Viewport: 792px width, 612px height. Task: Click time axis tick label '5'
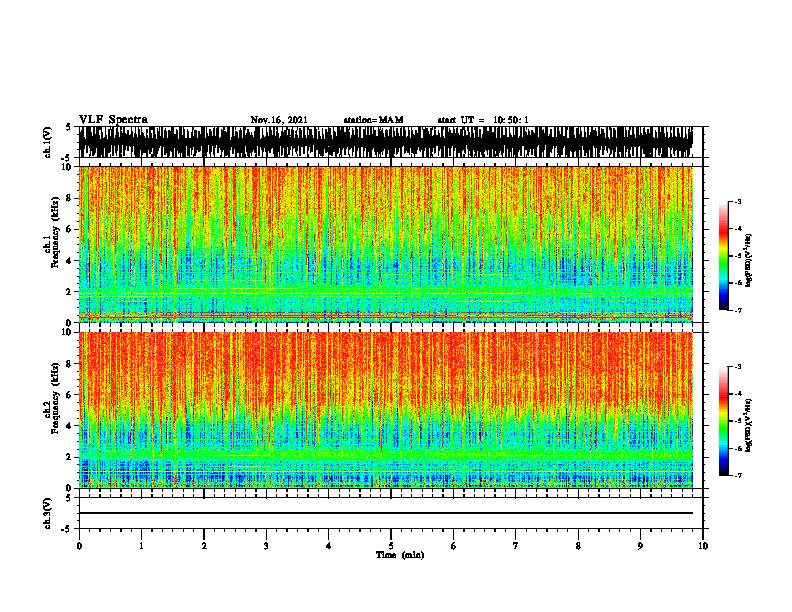click(x=391, y=546)
